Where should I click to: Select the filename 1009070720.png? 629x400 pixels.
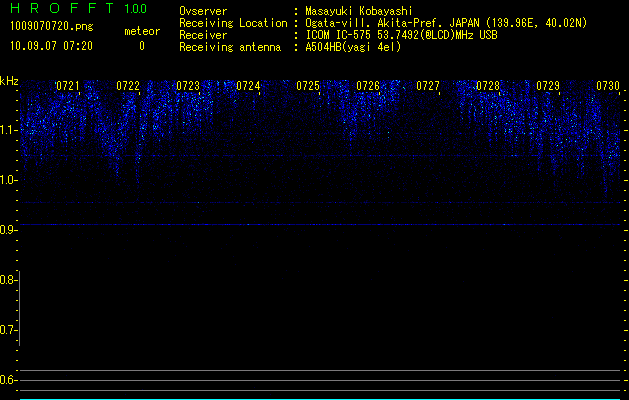52,26
